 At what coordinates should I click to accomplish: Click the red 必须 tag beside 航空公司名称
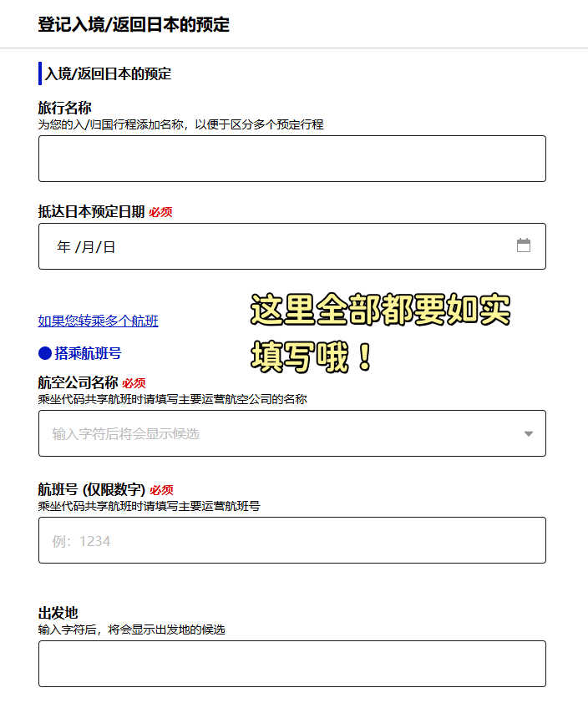click(134, 383)
